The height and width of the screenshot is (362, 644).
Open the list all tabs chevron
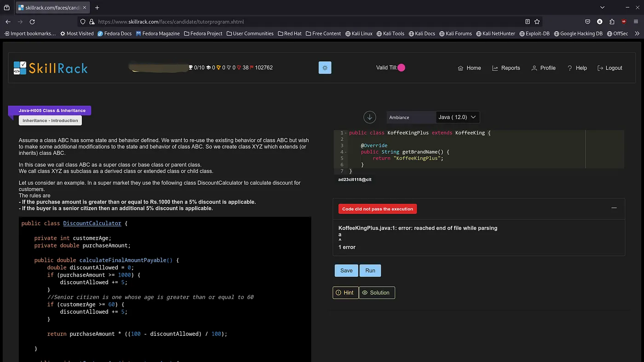pos(603,7)
